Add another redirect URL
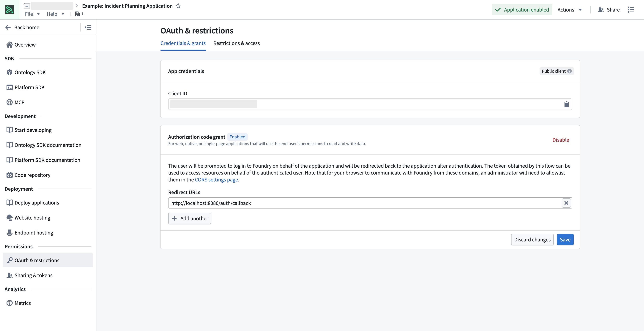Screen dimensions: 644x331 coord(190,218)
